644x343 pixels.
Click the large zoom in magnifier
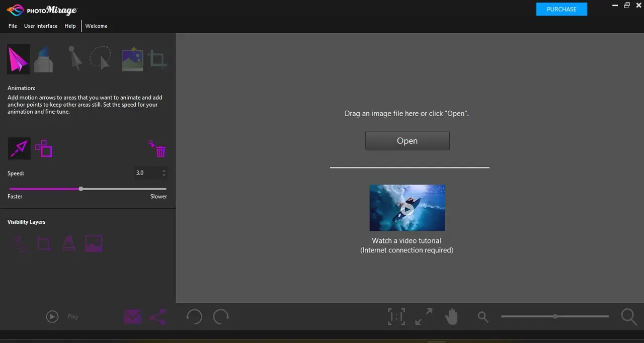[629, 316]
